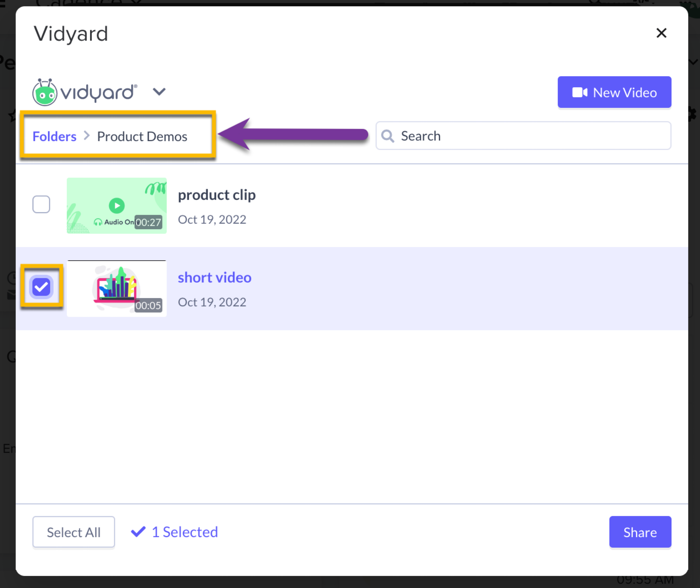Click the Product Demos breadcrumb text

[x=142, y=136]
